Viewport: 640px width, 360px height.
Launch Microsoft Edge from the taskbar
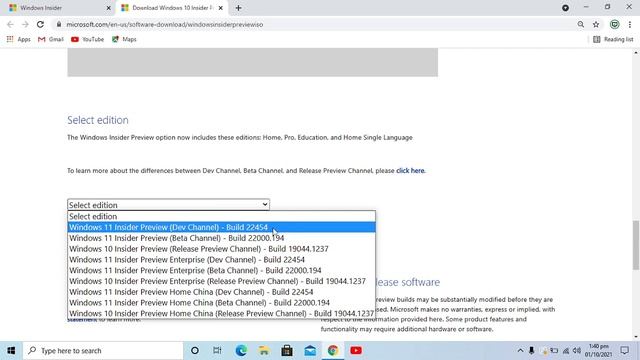pyautogui.click(x=241, y=351)
